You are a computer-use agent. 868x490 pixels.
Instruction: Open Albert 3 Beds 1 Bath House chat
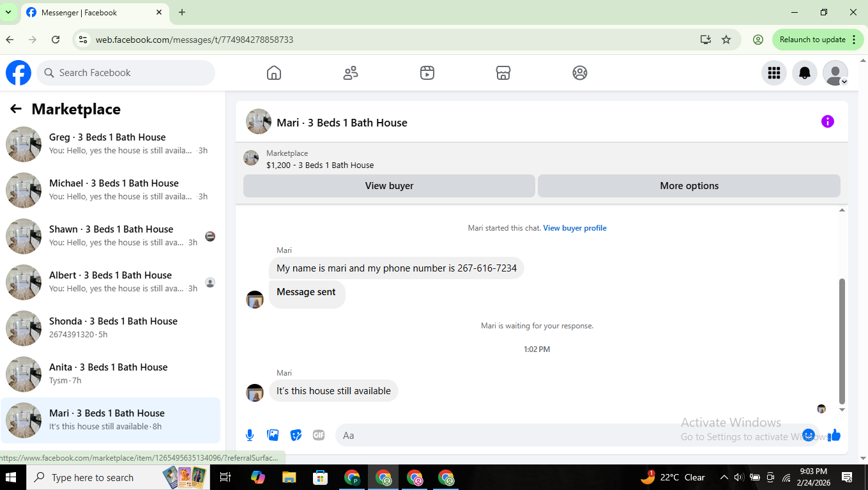(110, 282)
